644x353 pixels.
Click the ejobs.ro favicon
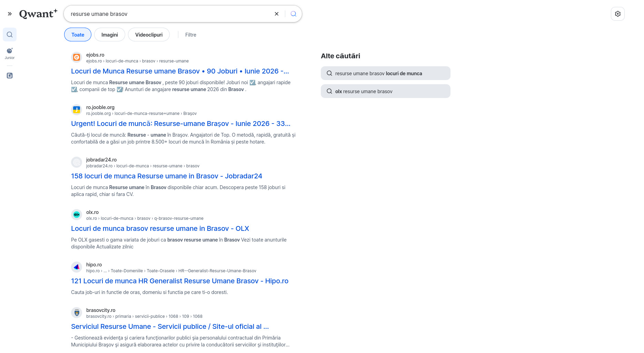[x=77, y=57]
